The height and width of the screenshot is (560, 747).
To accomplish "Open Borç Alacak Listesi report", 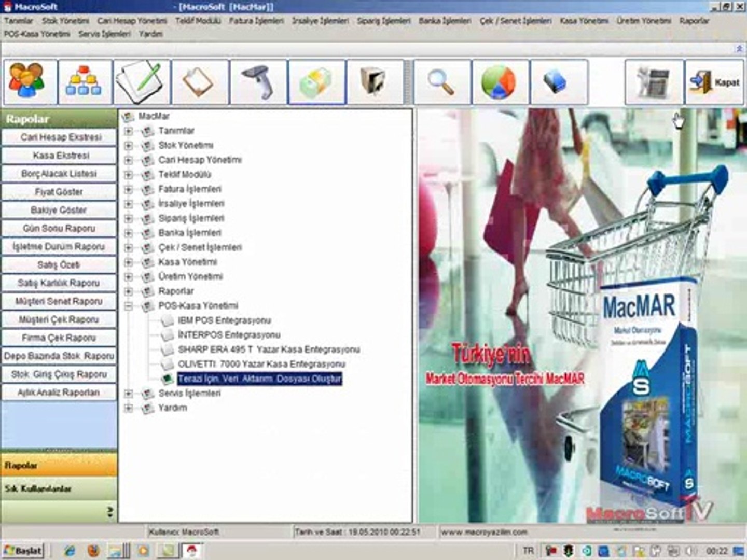I will click(59, 174).
